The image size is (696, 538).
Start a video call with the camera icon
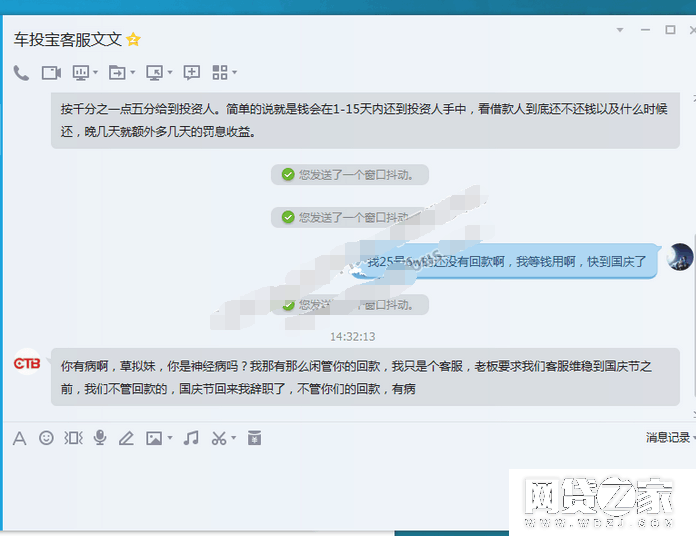[51, 73]
